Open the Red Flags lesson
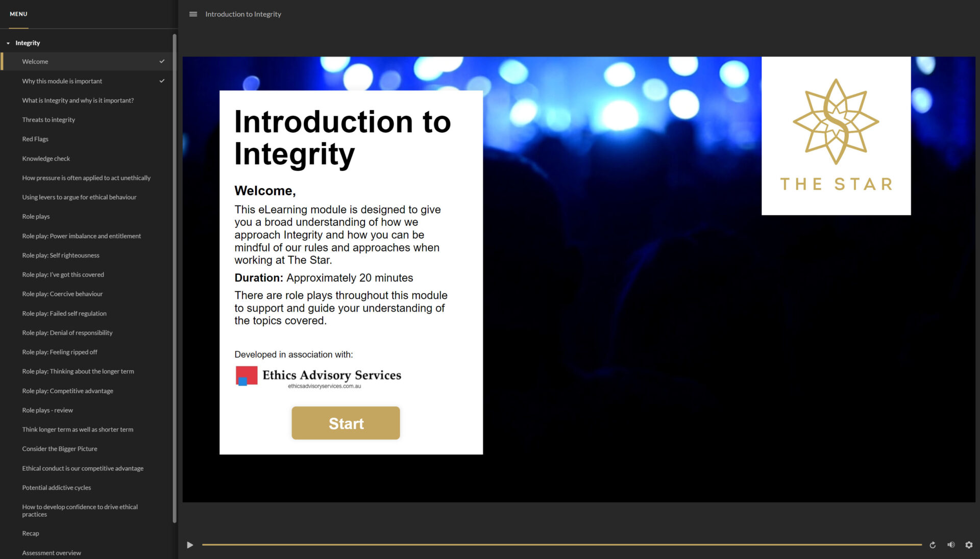The height and width of the screenshot is (559, 980). pyautogui.click(x=35, y=139)
